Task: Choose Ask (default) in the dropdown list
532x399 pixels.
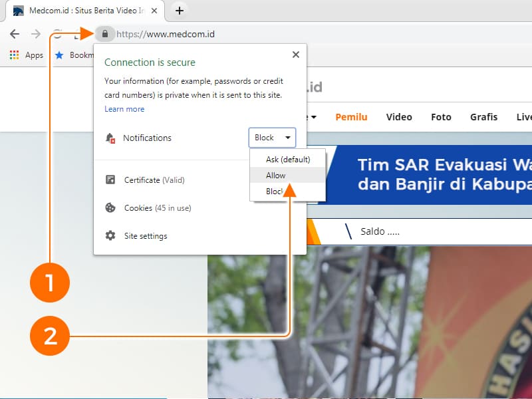Action: (x=287, y=160)
